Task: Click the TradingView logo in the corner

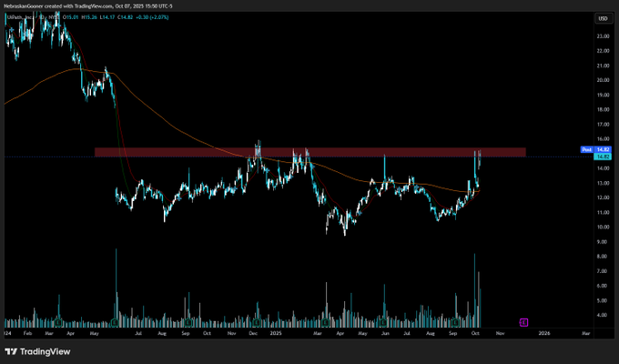Action: [x=36, y=349]
